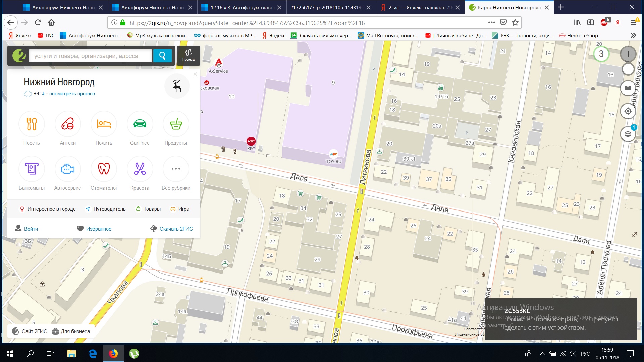
Task: Click the TOY.RU marker on the map
Action: point(333,154)
